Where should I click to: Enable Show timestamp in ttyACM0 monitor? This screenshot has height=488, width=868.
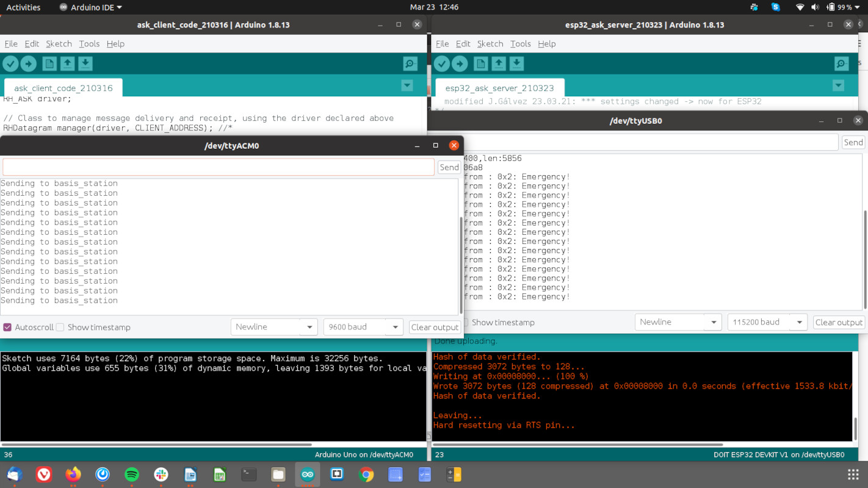60,327
